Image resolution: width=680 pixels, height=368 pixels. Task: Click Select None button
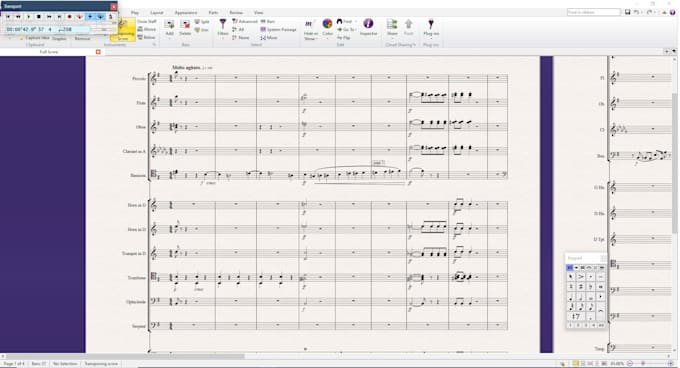[241, 38]
